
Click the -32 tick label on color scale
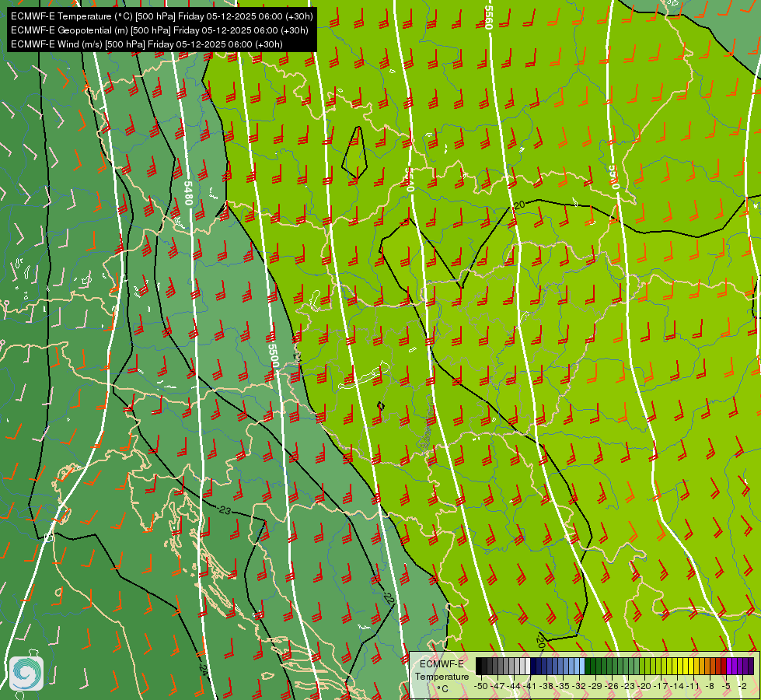pos(579,687)
